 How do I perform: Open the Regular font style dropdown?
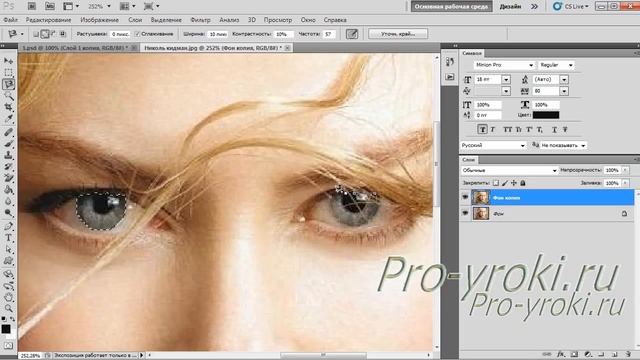point(556,65)
